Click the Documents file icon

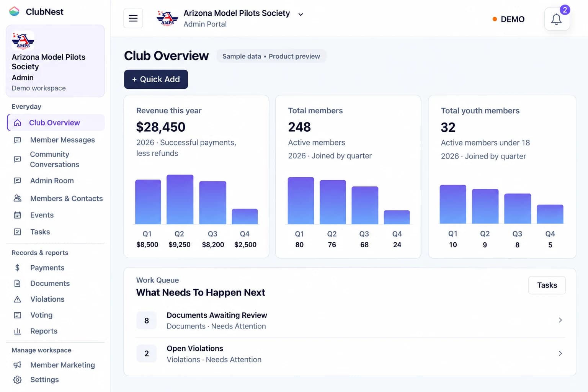pyautogui.click(x=18, y=283)
